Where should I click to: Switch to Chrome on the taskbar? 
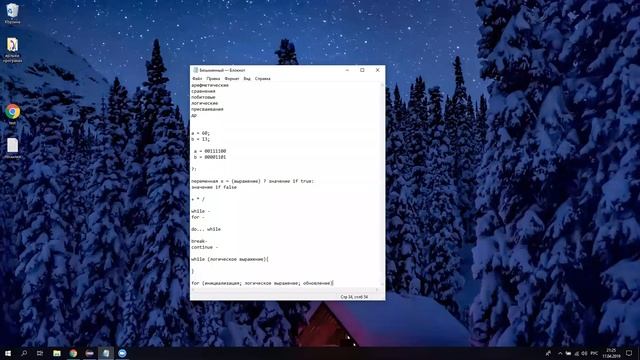coord(73,353)
